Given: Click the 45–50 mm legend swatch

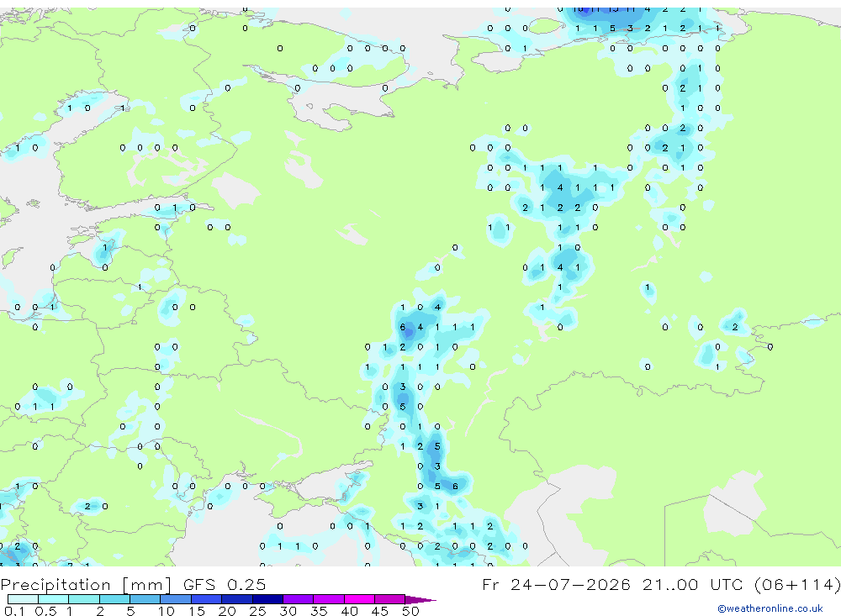Looking at the screenshot, I should click(390, 599).
